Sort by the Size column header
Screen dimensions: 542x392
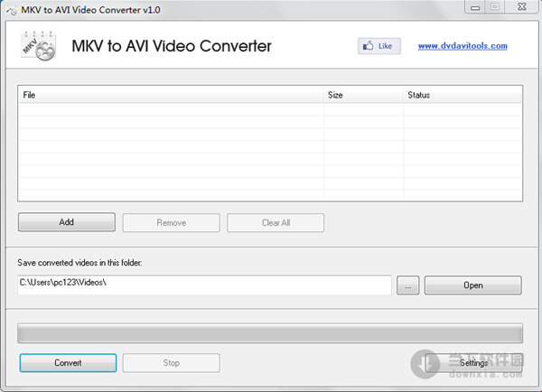click(364, 95)
